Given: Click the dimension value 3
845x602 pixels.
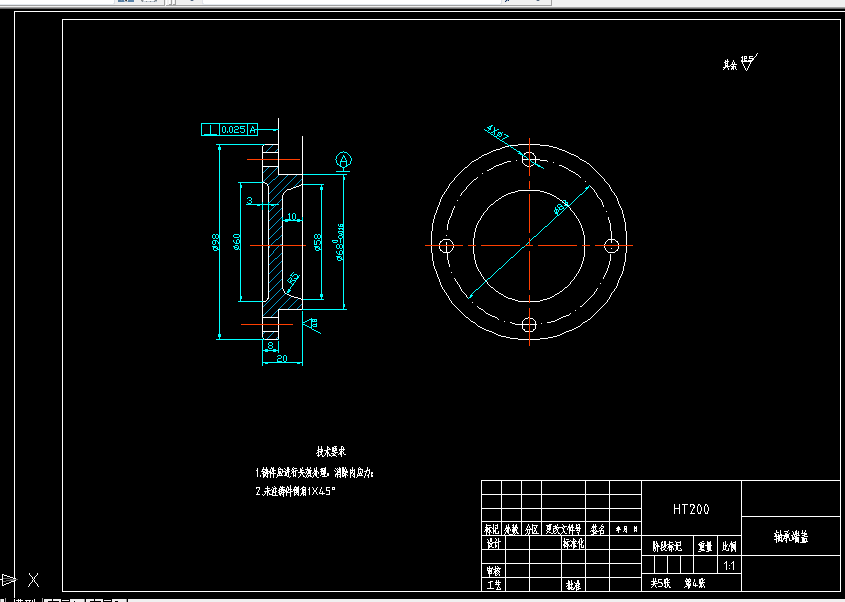Looking at the screenshot, I should (250, 200).
